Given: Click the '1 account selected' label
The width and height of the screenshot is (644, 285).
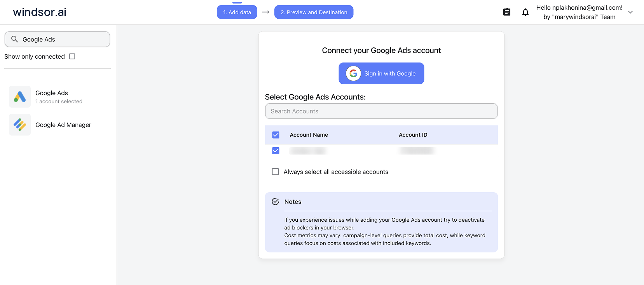Looking at the screenshot, I should click(x=59, y=101).
